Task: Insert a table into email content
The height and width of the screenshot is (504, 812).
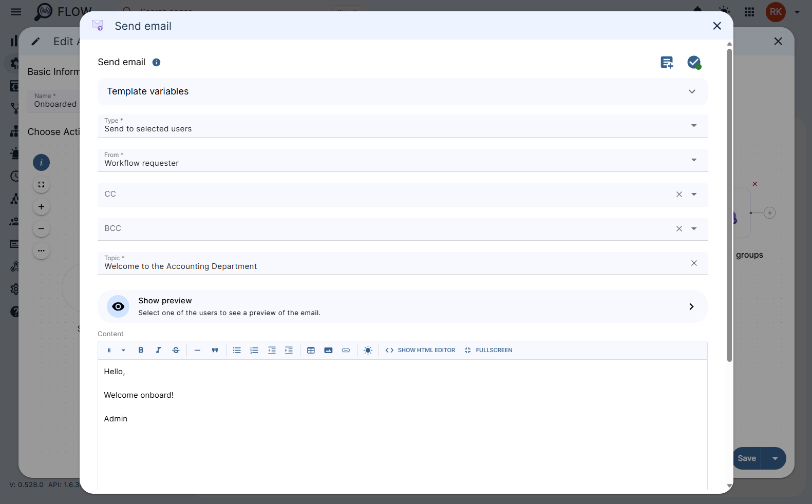Action: click(311, 351)
